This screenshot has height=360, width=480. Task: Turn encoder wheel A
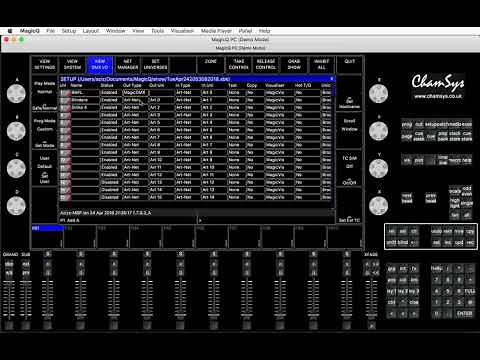click(16, 94)
